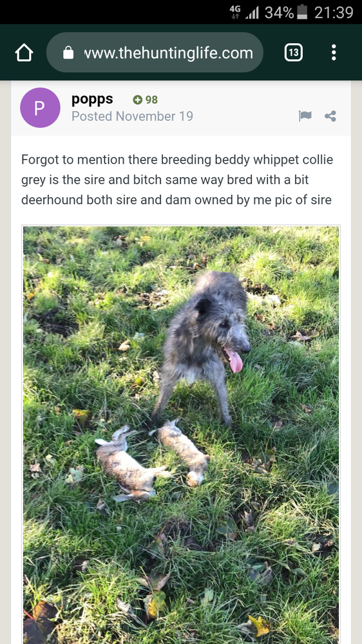This screenshot has width=362, height=644.
Task: Open popps purple avatar profile
Action: coord(41,108)
